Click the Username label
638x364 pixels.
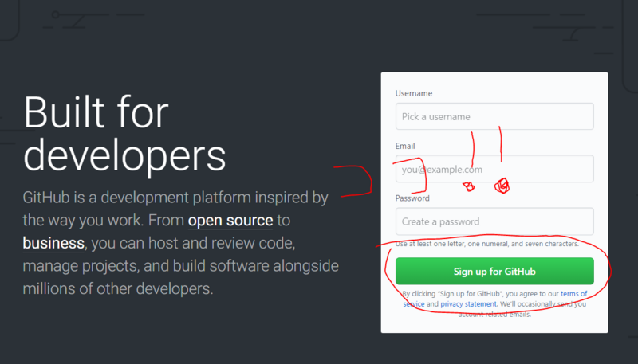[x=414, y=93]
